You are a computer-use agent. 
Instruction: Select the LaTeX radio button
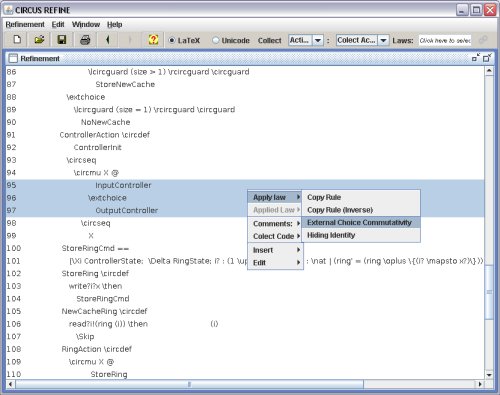click(184, 40)
